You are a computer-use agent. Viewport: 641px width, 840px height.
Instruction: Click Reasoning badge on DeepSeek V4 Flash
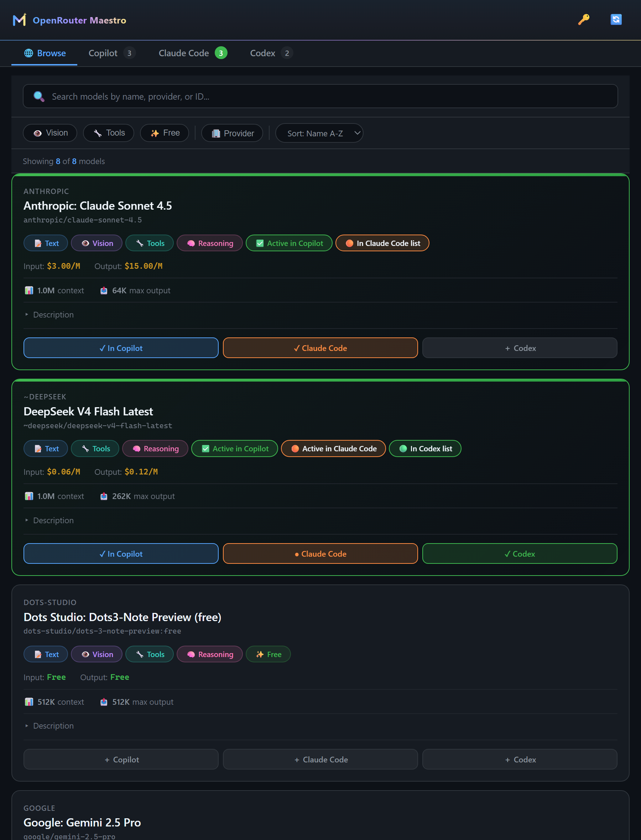pos(155,449)
